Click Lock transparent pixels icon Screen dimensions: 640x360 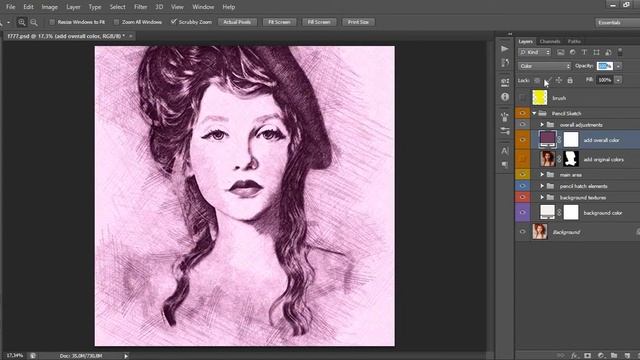coord(537,80)
